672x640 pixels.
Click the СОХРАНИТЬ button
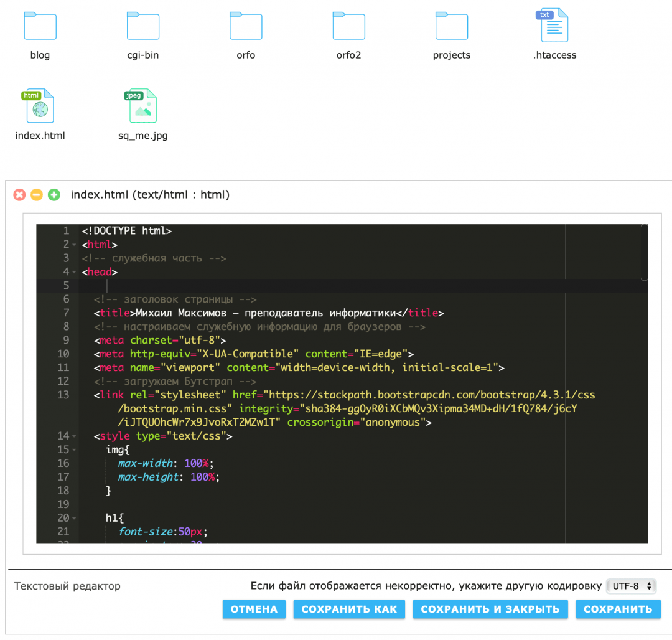(617, 609)
